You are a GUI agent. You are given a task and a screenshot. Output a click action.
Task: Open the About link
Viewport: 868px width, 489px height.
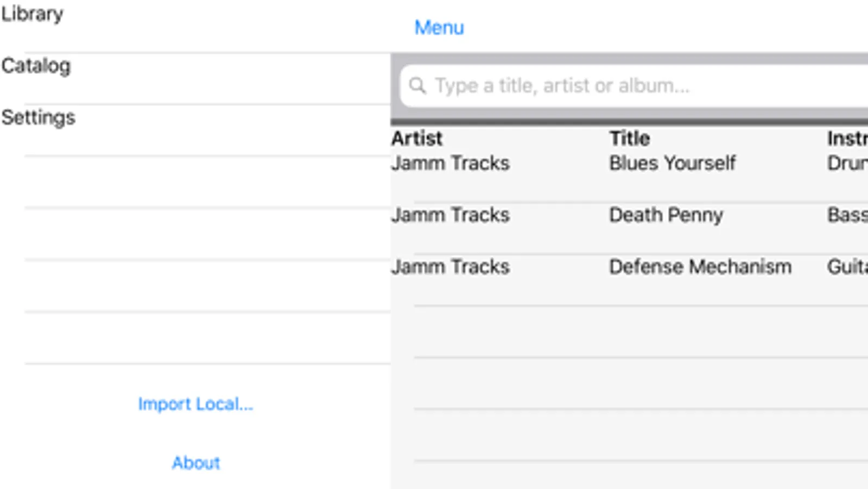196,463
